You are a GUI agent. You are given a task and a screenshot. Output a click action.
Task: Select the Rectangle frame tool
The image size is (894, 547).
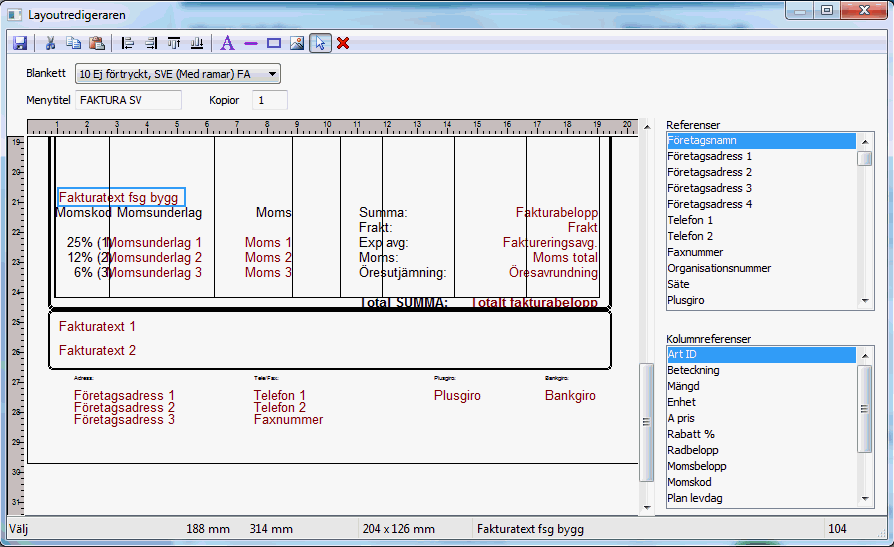click(x=273, y=43)
